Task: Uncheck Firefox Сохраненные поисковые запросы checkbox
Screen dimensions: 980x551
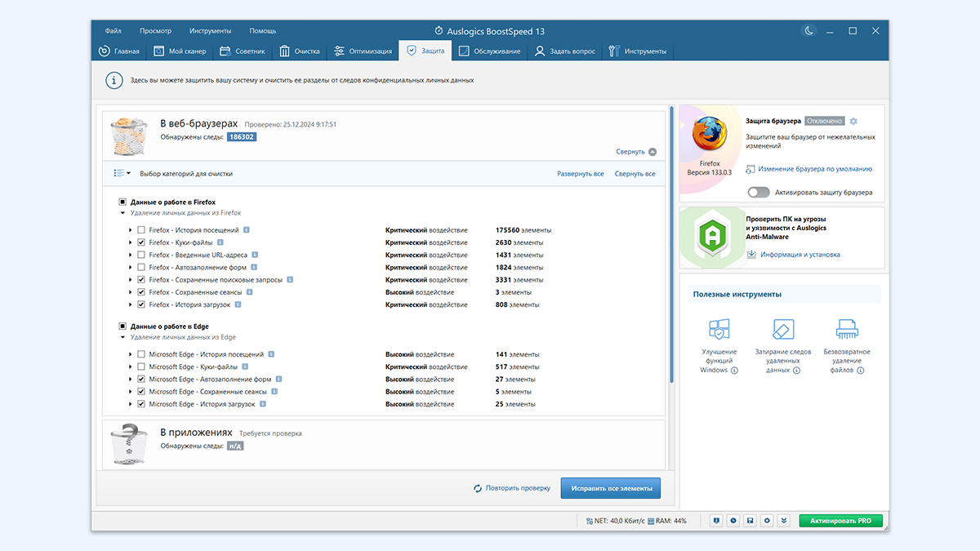Action: point(141,280)
